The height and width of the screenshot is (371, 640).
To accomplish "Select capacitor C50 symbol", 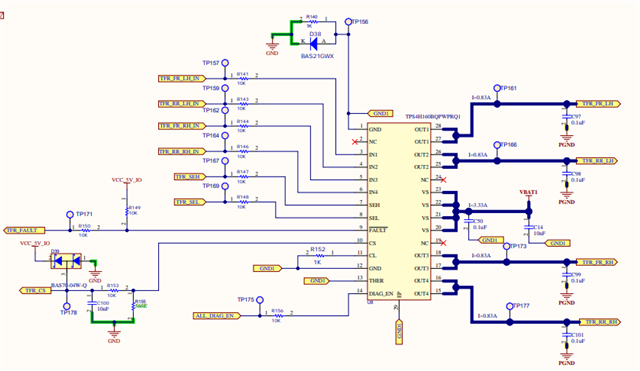I will (x=469, y=222).
